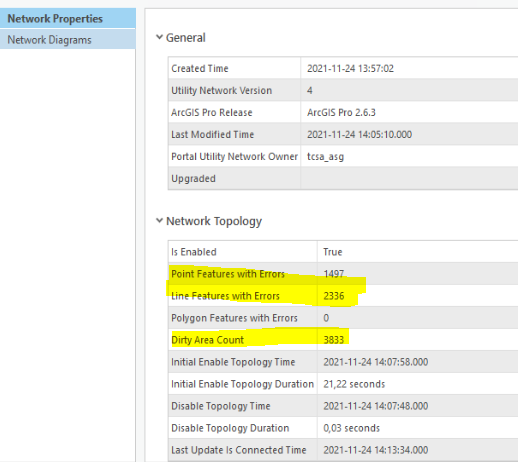Select the Dirty Area Count label
Image resolution: width=518 pixels, height=462 pixels.
(x=207, y=340)
